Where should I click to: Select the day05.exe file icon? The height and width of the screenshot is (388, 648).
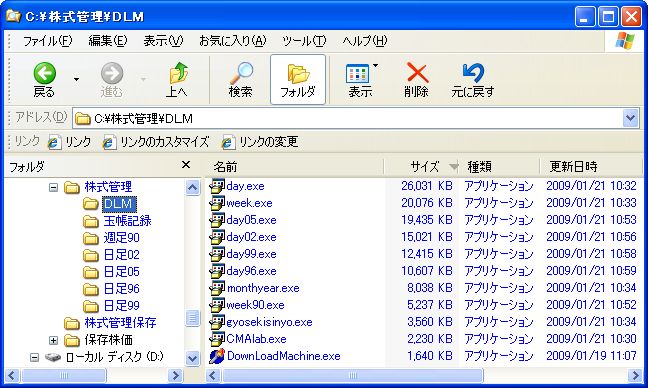[217, 220]
